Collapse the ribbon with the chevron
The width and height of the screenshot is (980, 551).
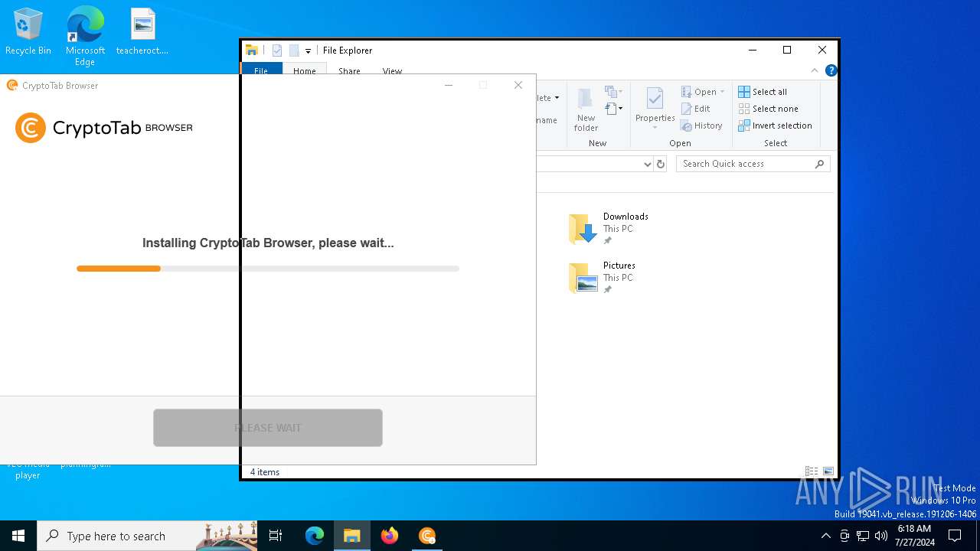[x=815, y=70]
